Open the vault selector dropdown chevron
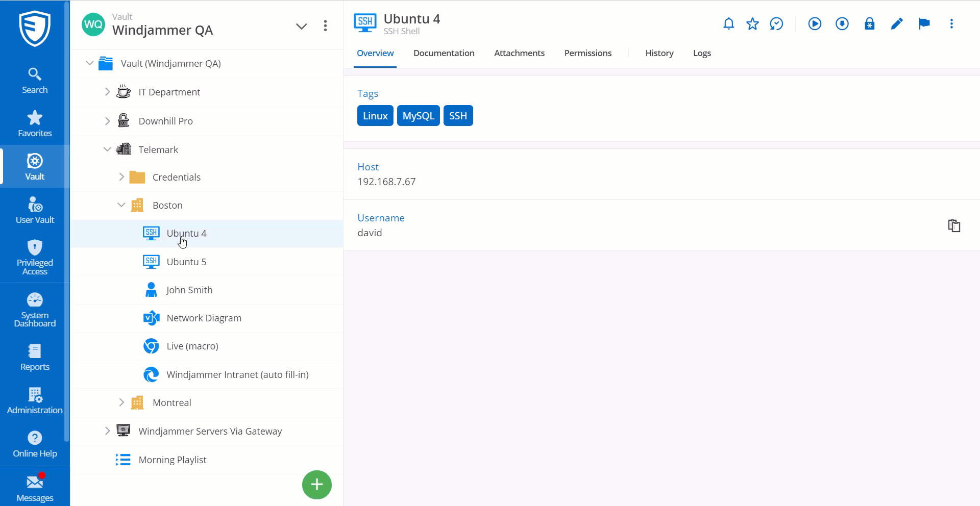 pyautogui.click(x=301, y=26)
